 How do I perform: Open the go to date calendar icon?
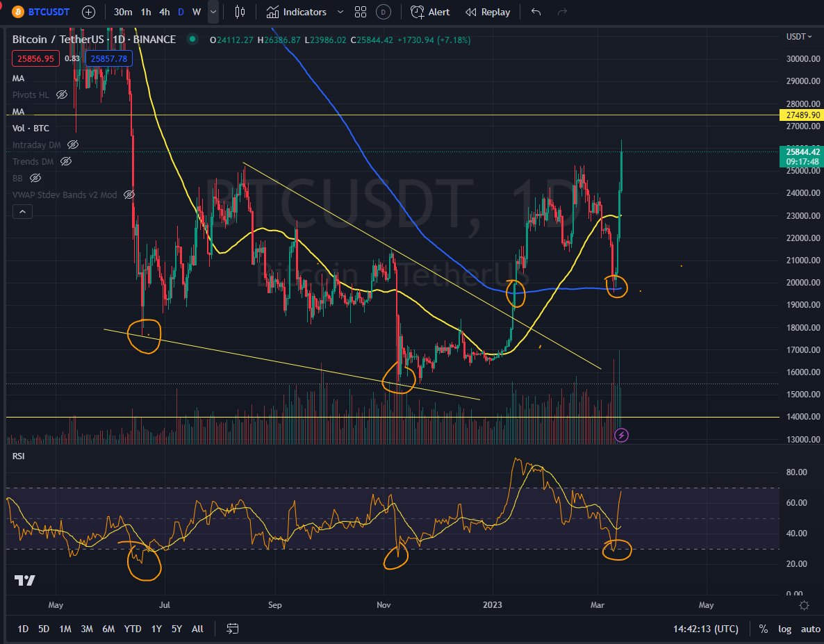[x=232, y=629]
